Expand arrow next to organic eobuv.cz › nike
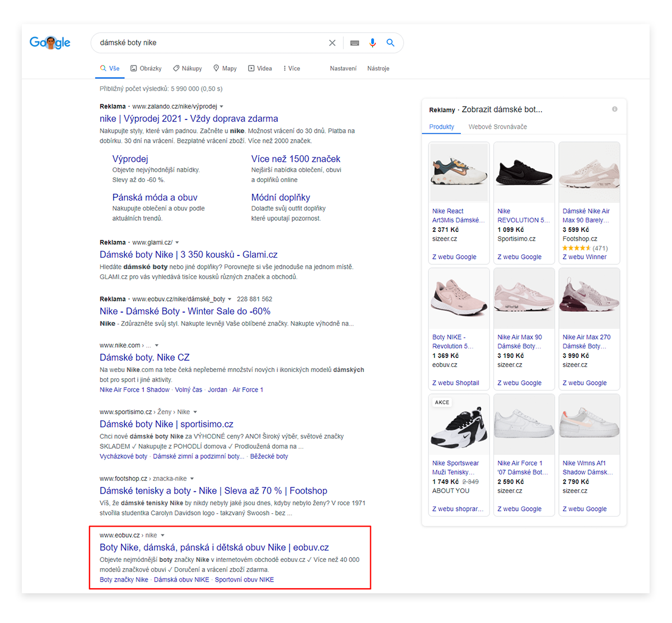The image size is (672, 623). [162, 536]
